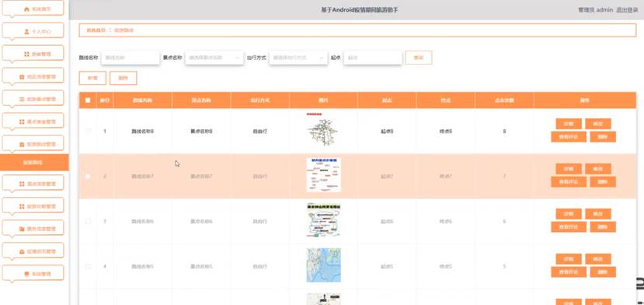The image size is (644, 305).
Task: Click 修改 for row 路线名称8
Action: click(598, 124)
